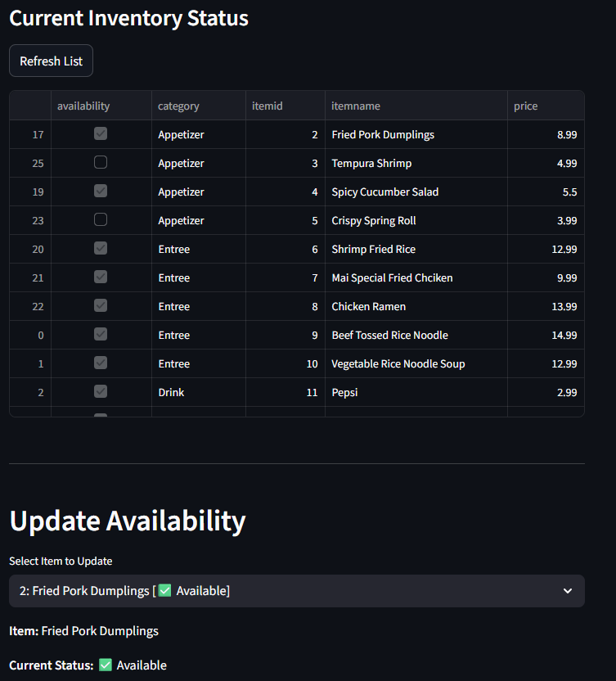Sort by the itemname column header

pyautogui.click(x=416, y=106)
